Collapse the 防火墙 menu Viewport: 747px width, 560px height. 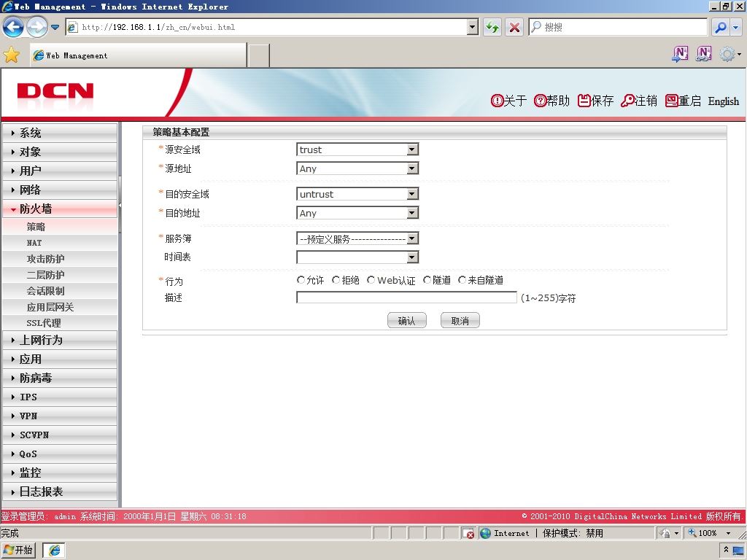pos(60,209)
